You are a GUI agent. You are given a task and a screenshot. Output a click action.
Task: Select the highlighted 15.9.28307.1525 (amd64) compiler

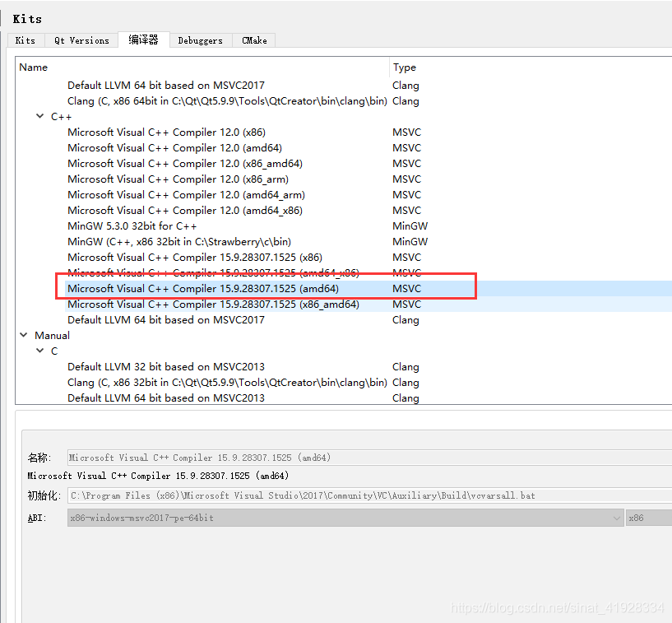(x=205, y=288)
